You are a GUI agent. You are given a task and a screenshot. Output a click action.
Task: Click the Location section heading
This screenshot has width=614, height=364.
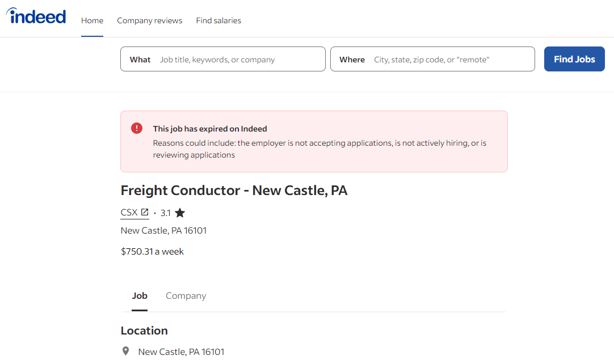[144, 331]
